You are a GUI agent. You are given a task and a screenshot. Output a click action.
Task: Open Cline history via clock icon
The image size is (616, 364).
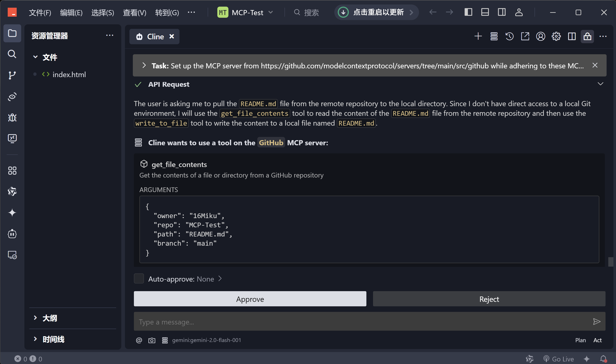pos(509,37)
